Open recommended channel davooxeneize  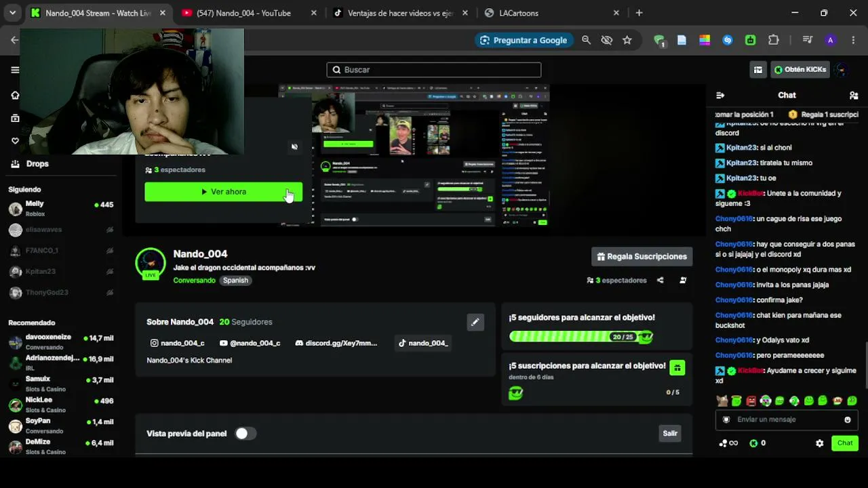[x=61, y=342]
